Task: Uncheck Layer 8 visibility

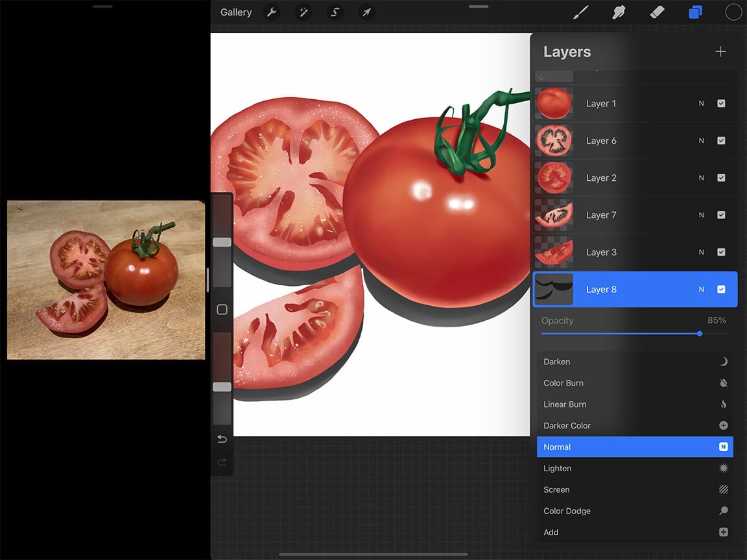Action: pyautogui.click(x=721, y=289)
